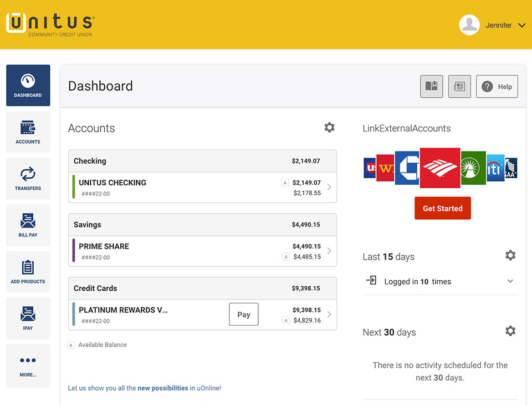The height and width of the screenshot is (405, 532).
Task: Open Accounts settings gear
Action: (x=329, y=128)
